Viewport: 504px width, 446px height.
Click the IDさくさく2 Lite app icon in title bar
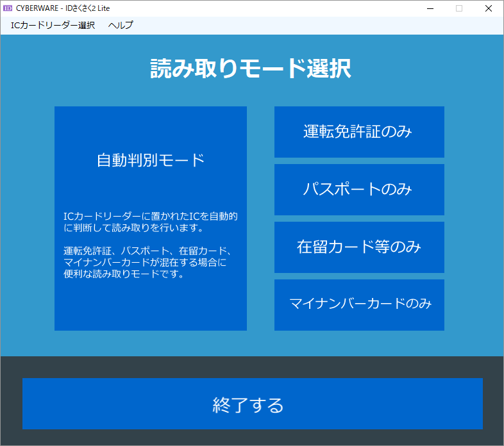[8, 8]
